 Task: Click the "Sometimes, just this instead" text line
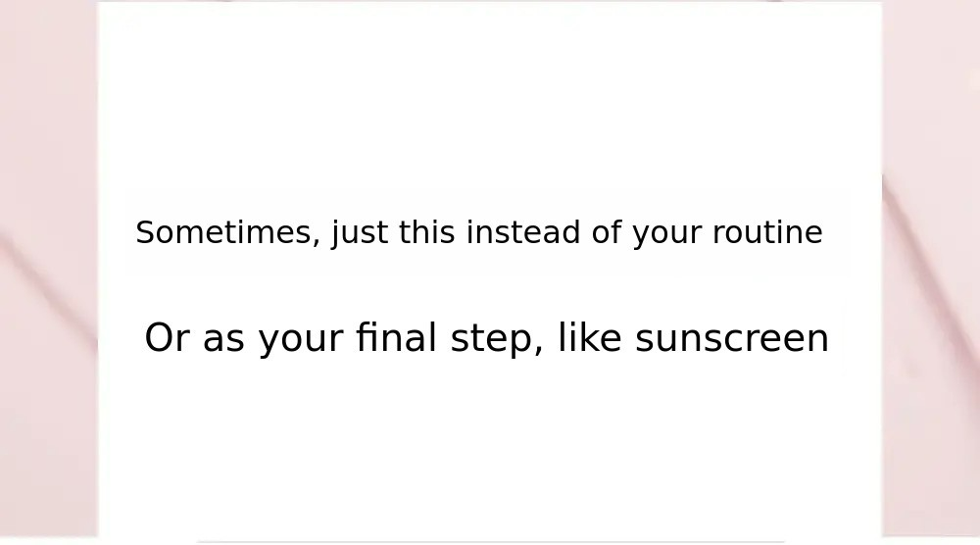point(478,233)
